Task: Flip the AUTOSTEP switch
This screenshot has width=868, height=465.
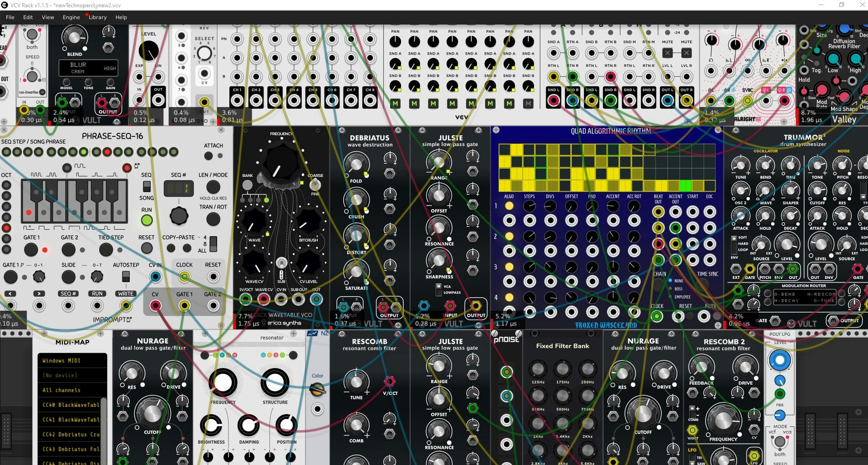Action: coord(126,276)
